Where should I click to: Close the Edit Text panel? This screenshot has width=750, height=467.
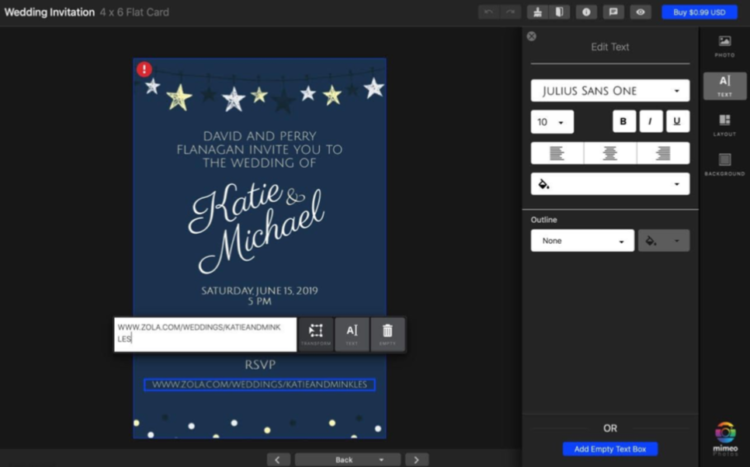pyautogui.click(x=531, y=36)
